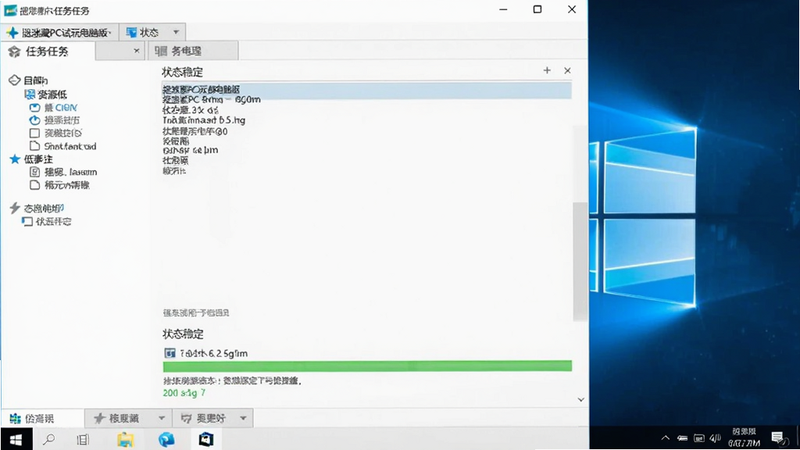Click the icon beside 6.2.5gfm entry

(x=169, y=353)
